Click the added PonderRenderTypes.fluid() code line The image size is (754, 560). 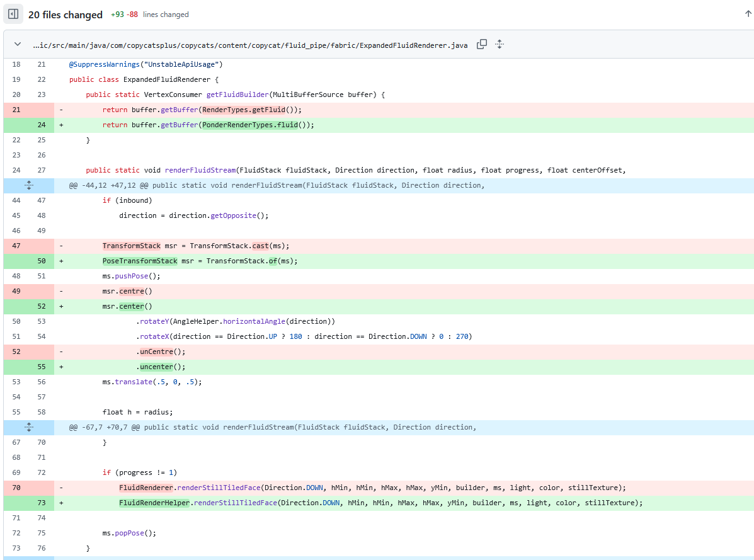[208, 125]
